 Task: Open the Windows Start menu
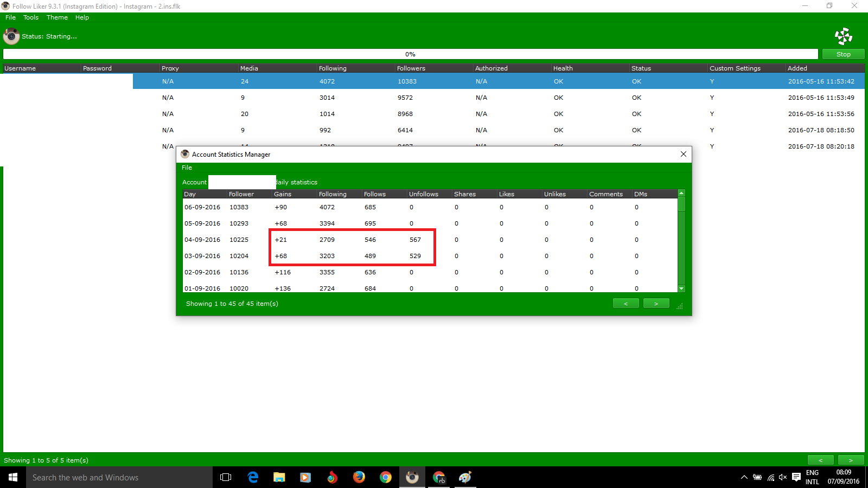[13, 477]
